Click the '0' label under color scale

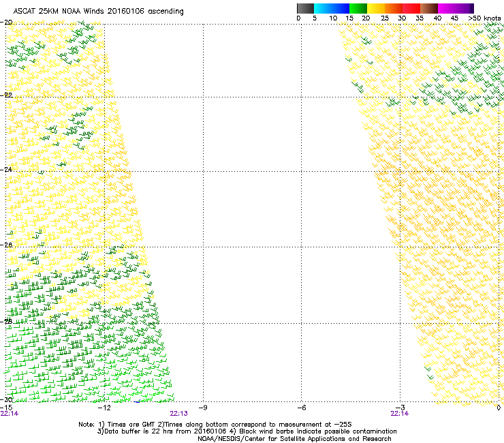pos(298,18)
